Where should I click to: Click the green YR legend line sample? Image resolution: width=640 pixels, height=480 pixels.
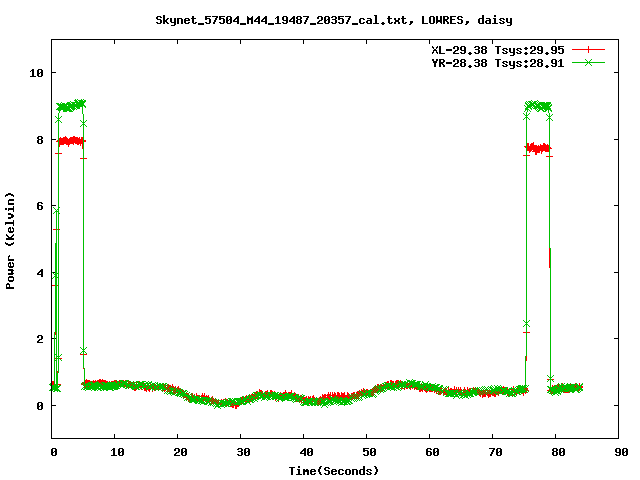coord(588,62)
